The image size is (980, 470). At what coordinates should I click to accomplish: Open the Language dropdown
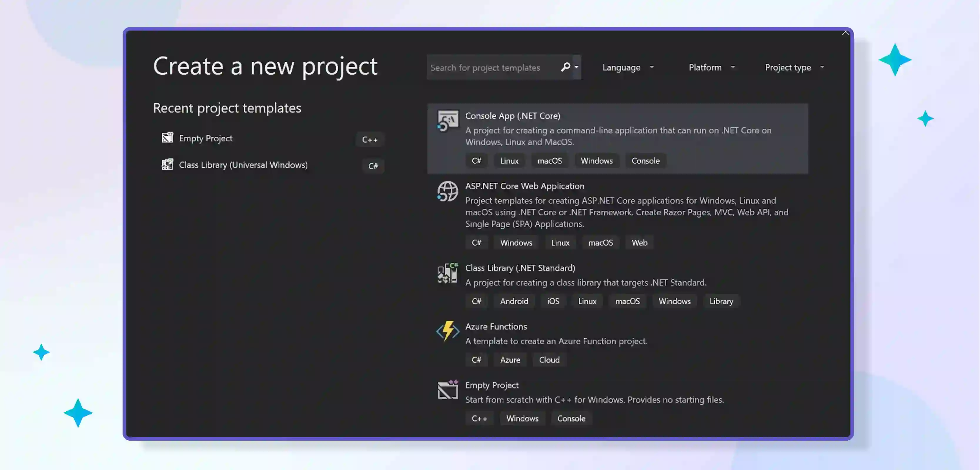627,67
